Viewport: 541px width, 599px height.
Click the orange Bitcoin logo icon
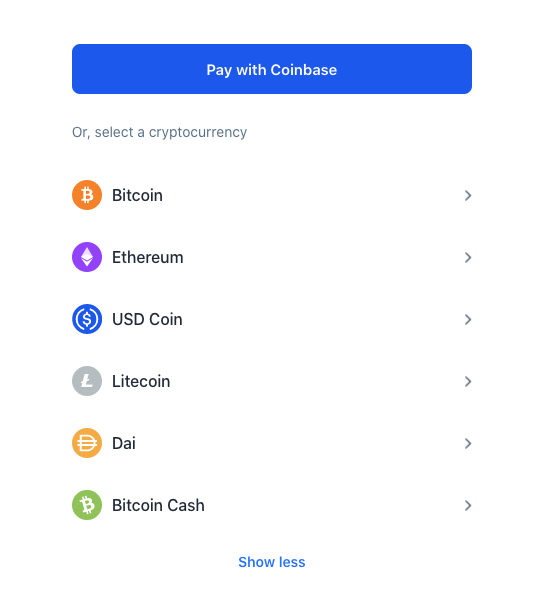[87, 195]
